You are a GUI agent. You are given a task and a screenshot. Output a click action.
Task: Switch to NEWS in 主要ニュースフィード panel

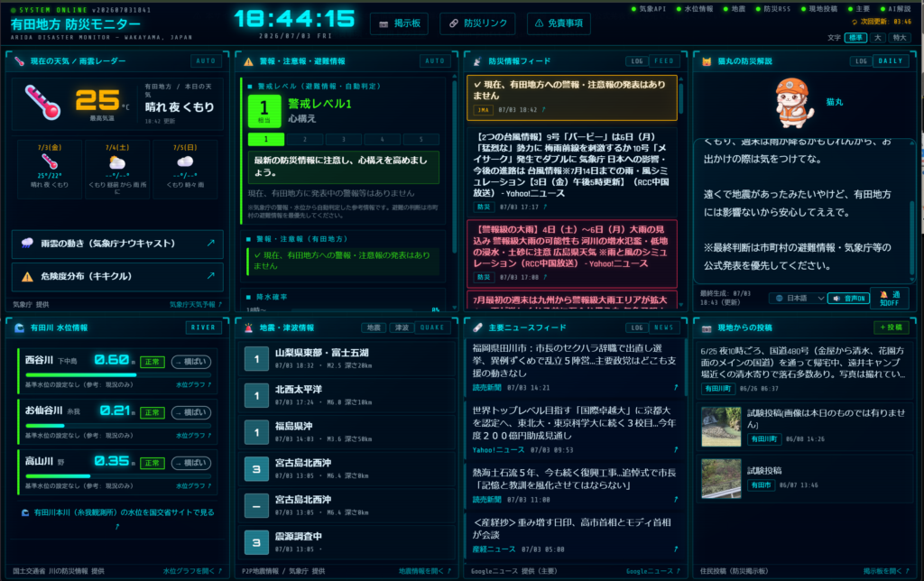pos(664,327)
